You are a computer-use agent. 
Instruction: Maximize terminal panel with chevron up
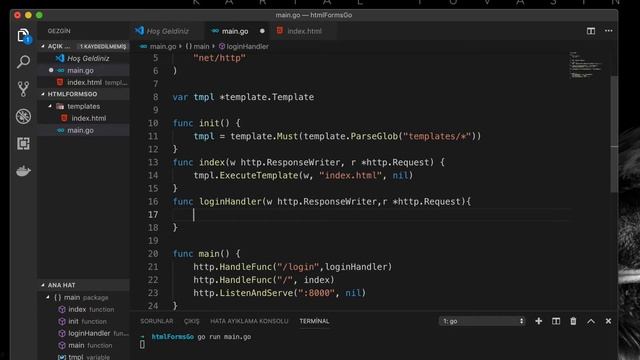point(591,321)
